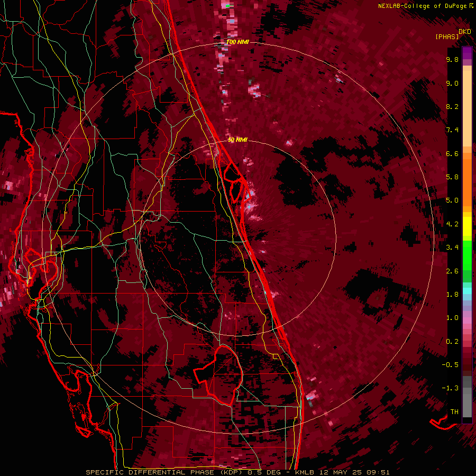Click the SPECIFIC DIFFERENTIAL PHASE (KDP) caption text

click(x=164, y=472)
